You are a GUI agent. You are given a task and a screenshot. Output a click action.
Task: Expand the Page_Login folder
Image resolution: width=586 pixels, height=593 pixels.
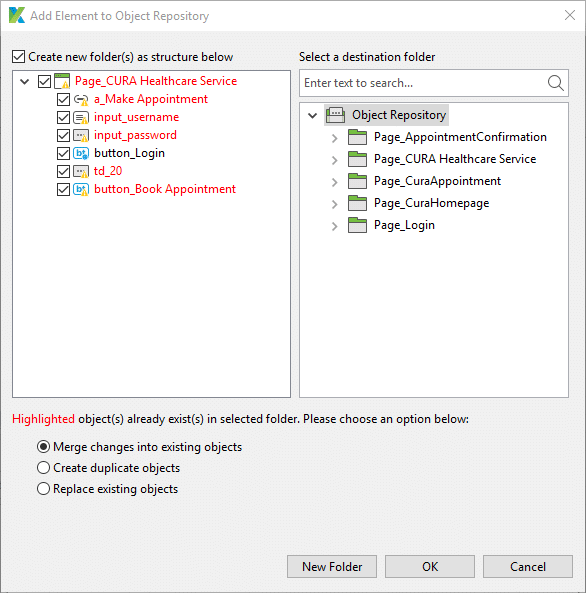tap(334, 226)
